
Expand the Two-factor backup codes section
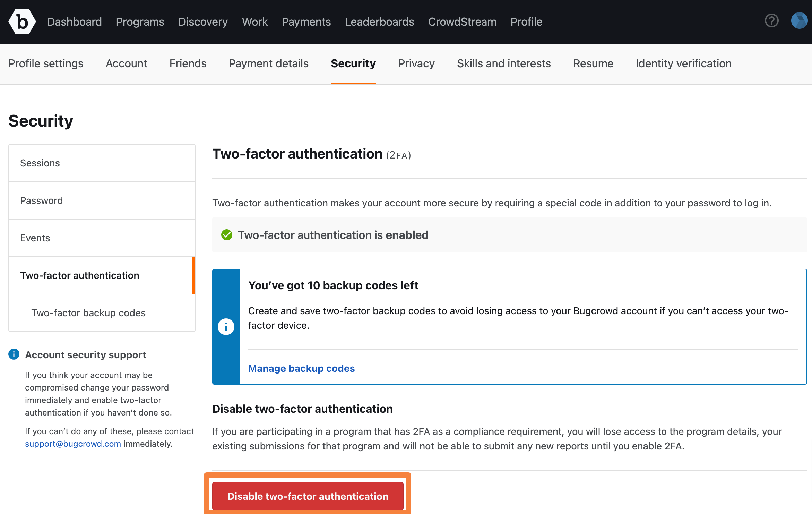click(88, 312)
